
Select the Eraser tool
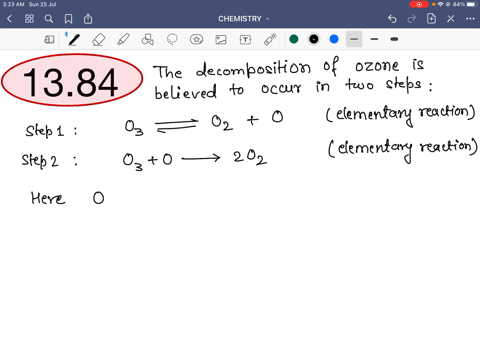pyautogui.click(x=98, y=40)
